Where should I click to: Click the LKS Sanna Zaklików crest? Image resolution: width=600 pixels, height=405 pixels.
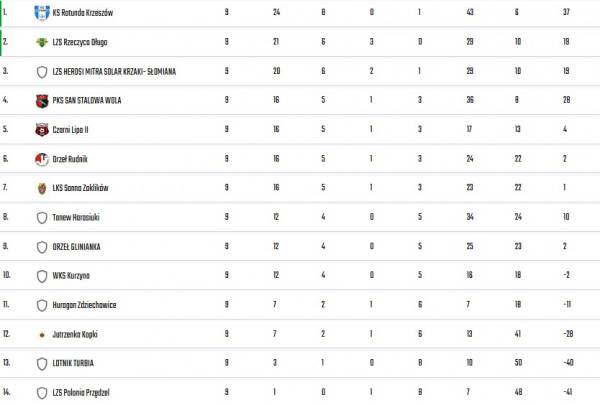tap(41, 188)
